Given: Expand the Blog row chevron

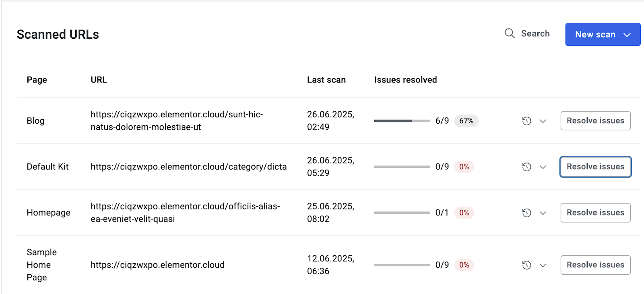Looking at the screenshot, I should point(543,121).
